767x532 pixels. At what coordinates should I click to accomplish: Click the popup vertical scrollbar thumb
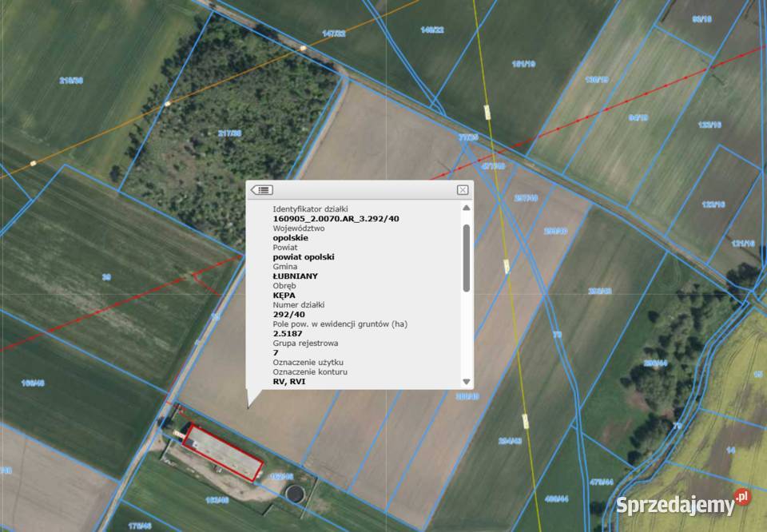[466, 258]
